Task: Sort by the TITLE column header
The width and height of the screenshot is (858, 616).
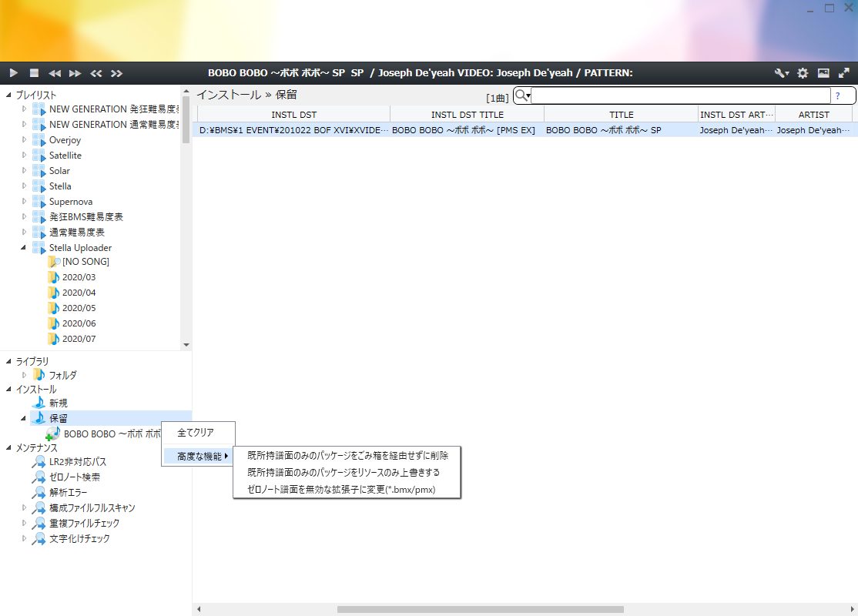Action: [622, 114]
